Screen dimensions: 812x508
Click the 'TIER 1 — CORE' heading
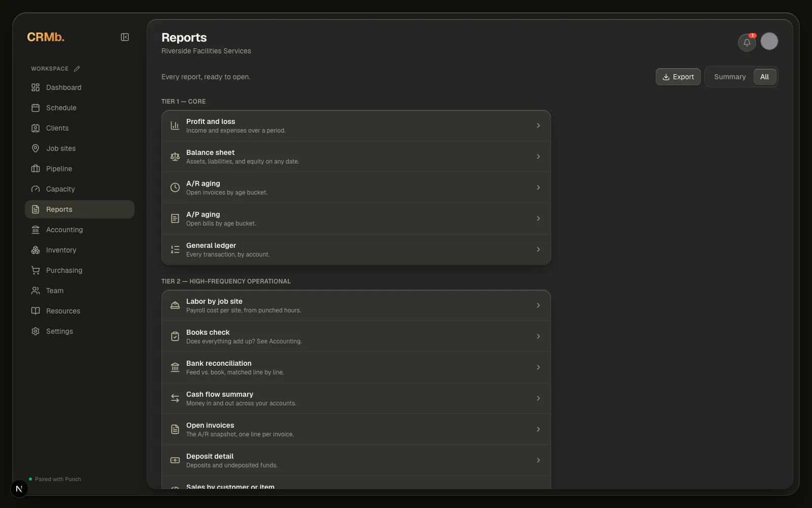183,102
